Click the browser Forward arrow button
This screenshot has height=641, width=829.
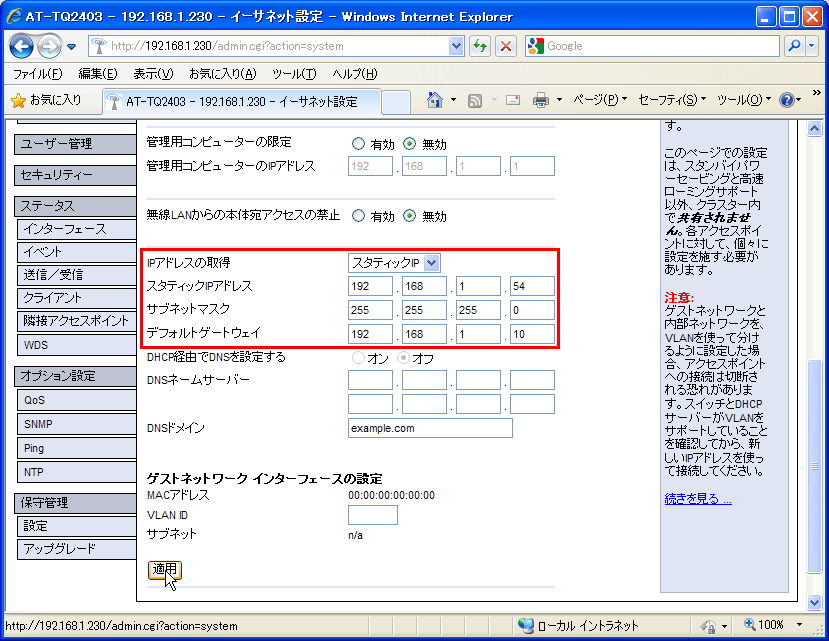point(50,47)
